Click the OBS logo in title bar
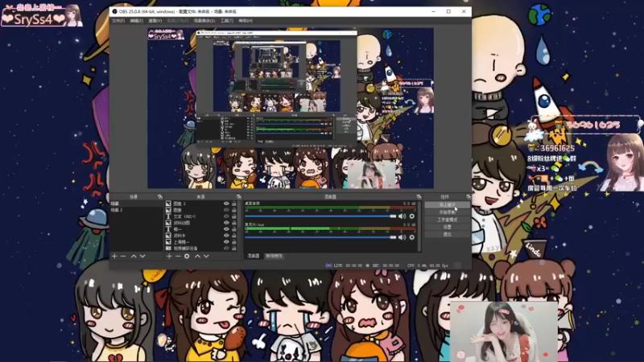 114,11
